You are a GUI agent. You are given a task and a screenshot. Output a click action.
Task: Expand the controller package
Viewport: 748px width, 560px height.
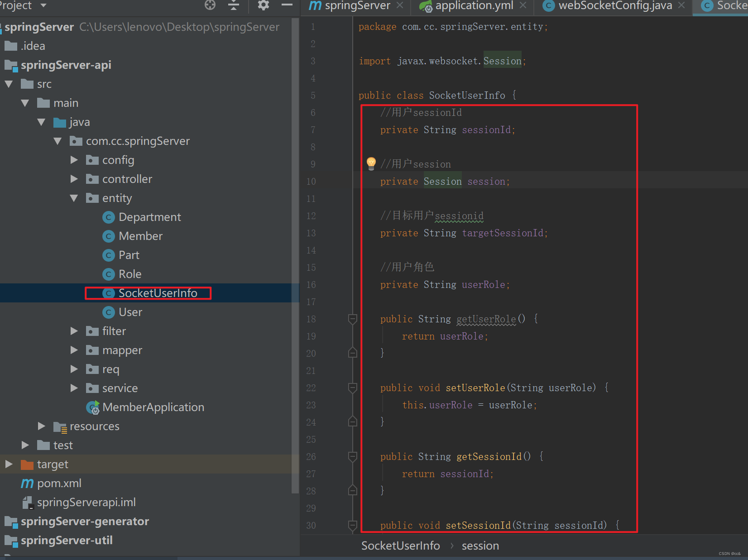coord(74,179)
